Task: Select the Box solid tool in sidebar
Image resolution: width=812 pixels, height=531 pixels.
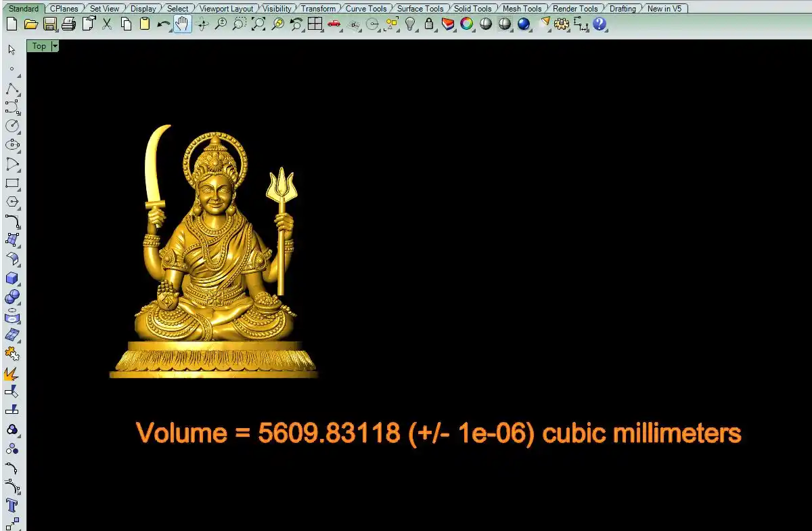Action: (12, 278)
